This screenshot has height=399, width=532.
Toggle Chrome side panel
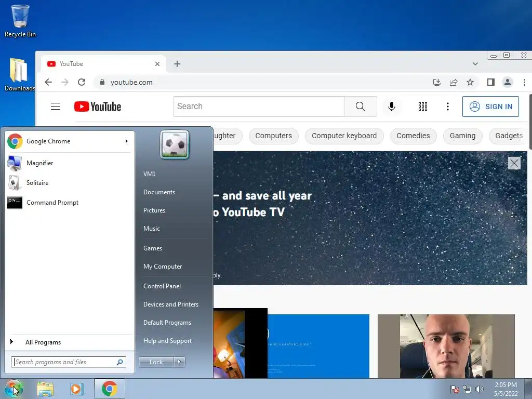[490, 82]
